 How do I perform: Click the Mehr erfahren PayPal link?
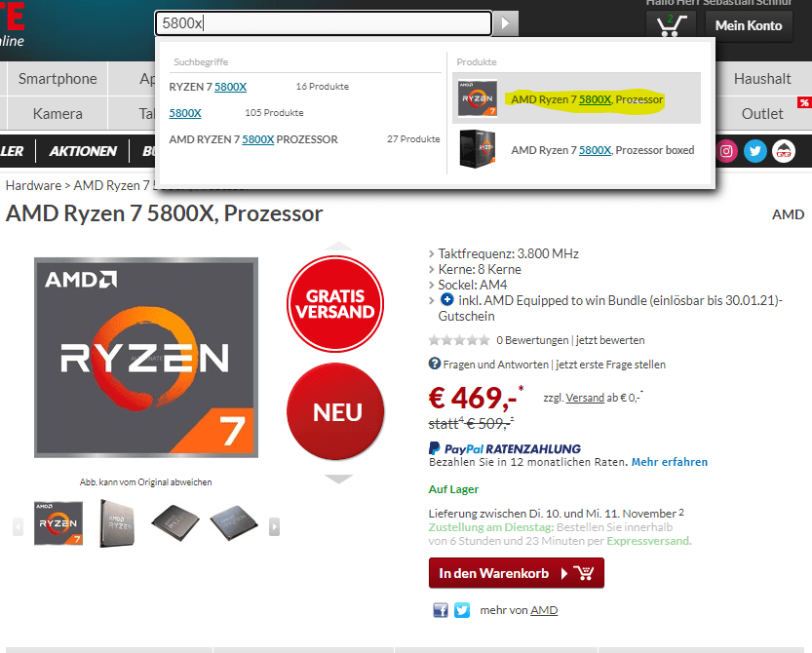(669, 462)
